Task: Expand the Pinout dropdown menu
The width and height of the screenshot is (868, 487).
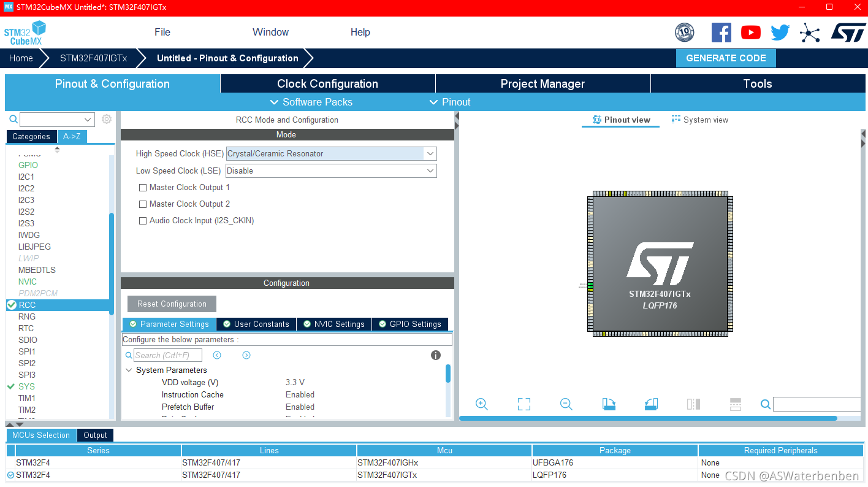Action: click(x=450, y=102)
